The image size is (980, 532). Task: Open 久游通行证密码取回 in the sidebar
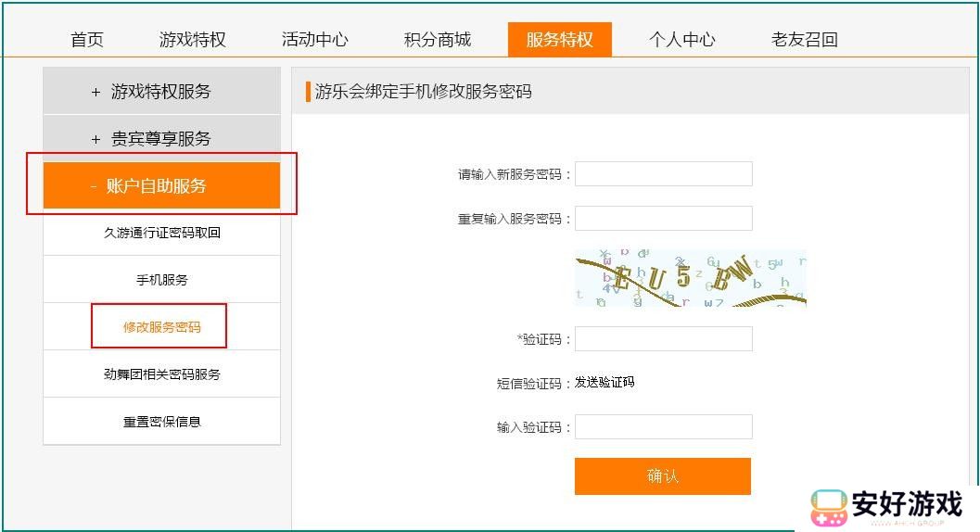coord(161,233)
